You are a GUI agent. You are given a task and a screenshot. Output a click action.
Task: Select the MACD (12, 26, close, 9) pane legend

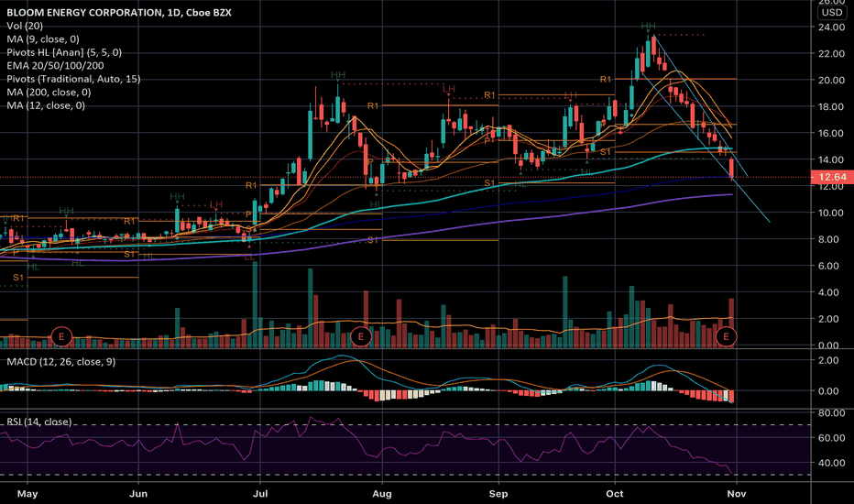click(x=61, y=362)
